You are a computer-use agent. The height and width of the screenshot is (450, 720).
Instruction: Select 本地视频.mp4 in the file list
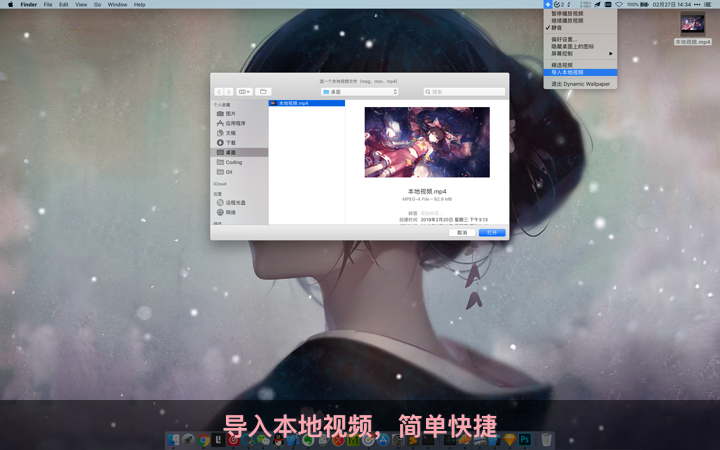(x=307, y=103)
